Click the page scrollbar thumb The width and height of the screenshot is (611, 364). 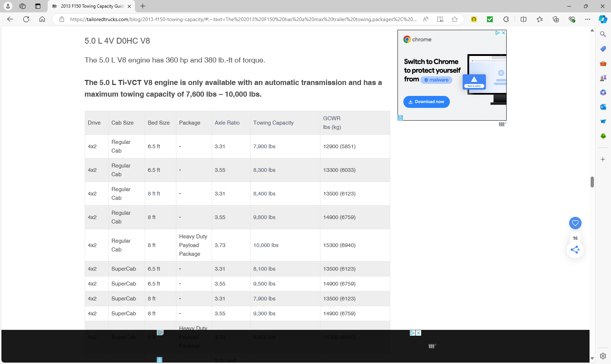point(592,182)
